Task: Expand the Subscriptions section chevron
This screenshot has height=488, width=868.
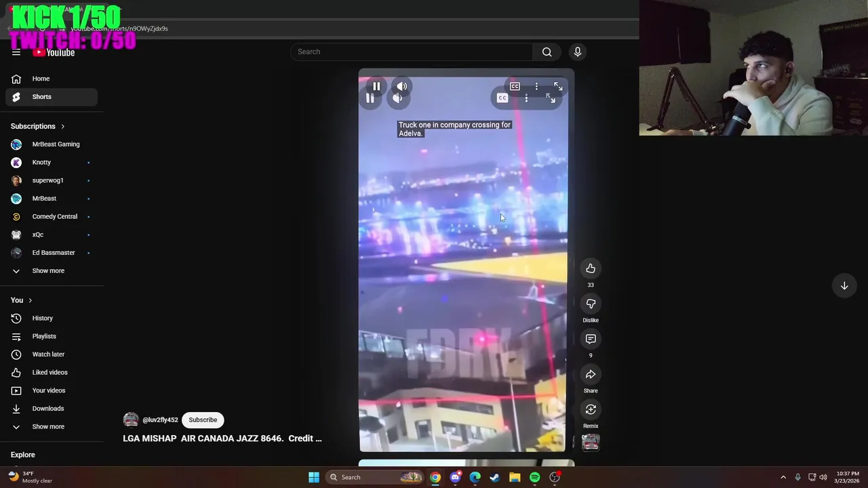Action: 63,126
